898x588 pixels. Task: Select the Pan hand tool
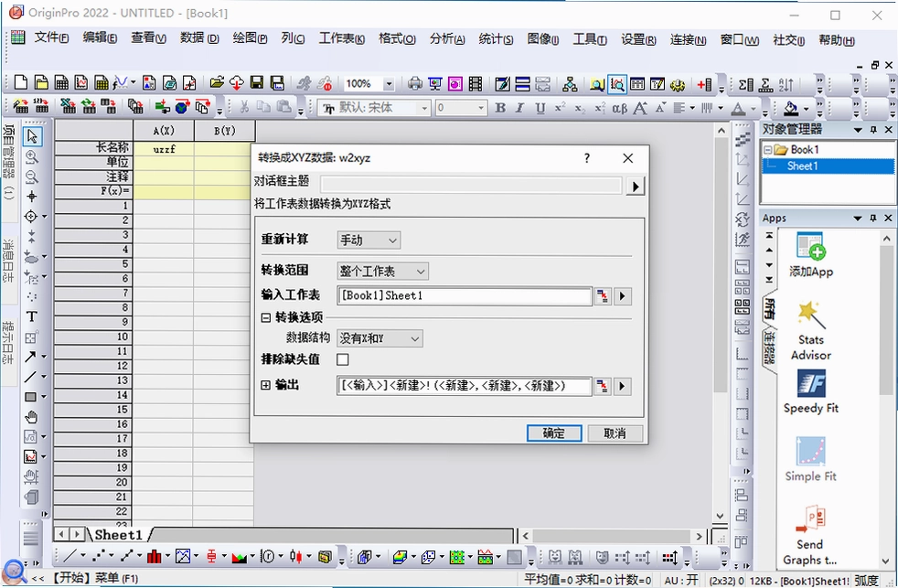tap(31, 417)
